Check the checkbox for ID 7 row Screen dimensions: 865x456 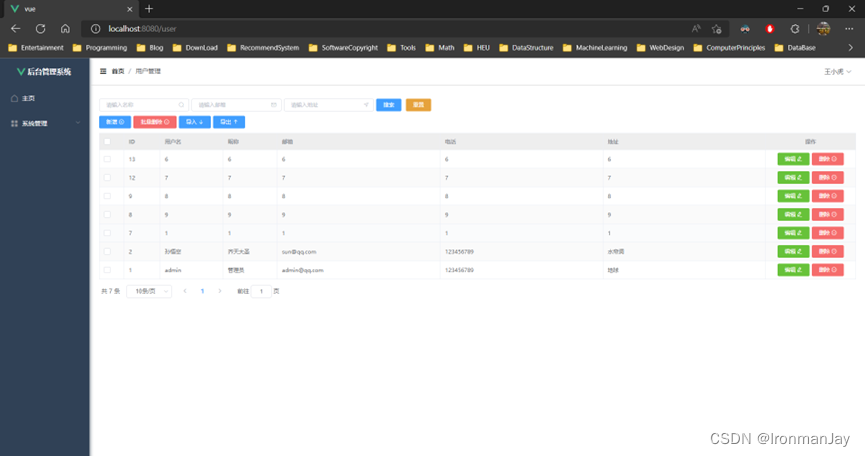(107, 233)
